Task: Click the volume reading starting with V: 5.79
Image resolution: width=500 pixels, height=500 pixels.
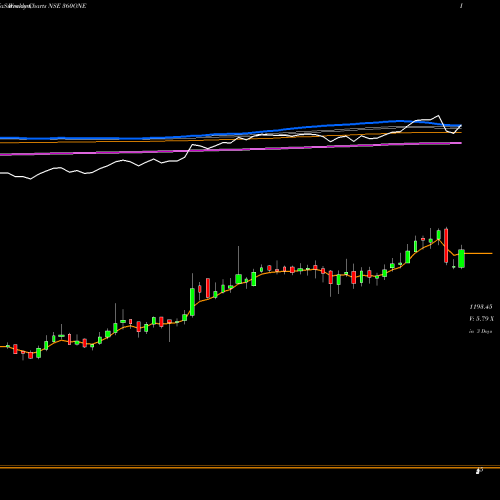Action: (481, 319)
